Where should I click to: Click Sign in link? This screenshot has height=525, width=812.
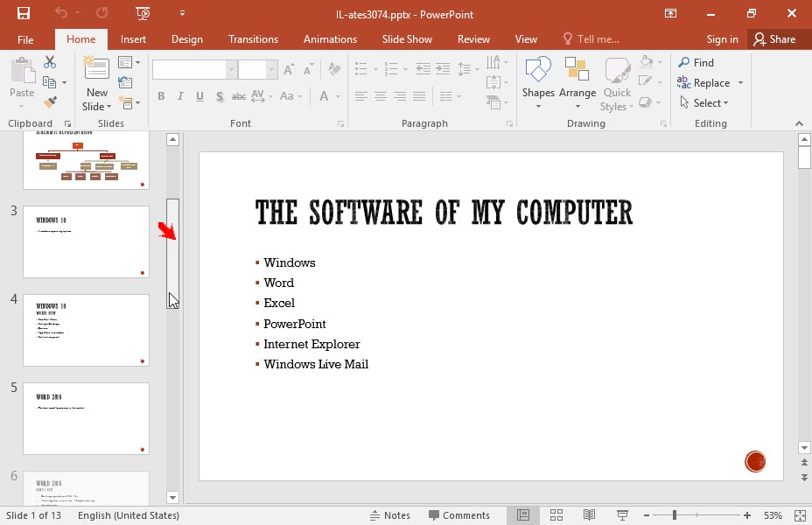pos(722,39)
